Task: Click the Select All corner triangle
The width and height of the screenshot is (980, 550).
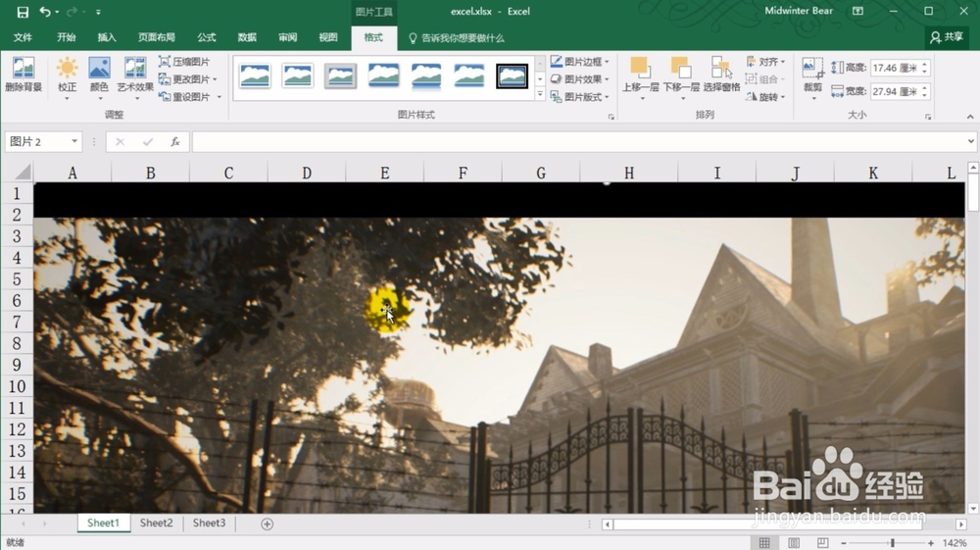Action: (x=22, y=172)
